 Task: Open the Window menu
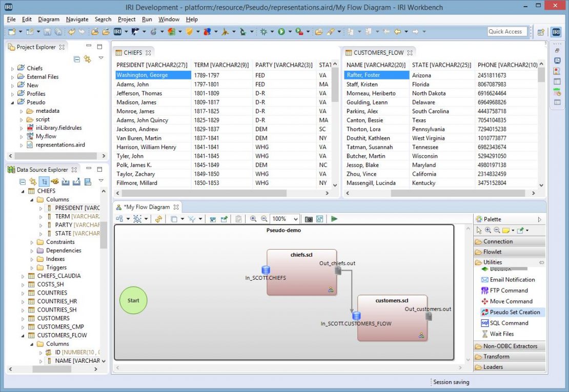point(169,19)
